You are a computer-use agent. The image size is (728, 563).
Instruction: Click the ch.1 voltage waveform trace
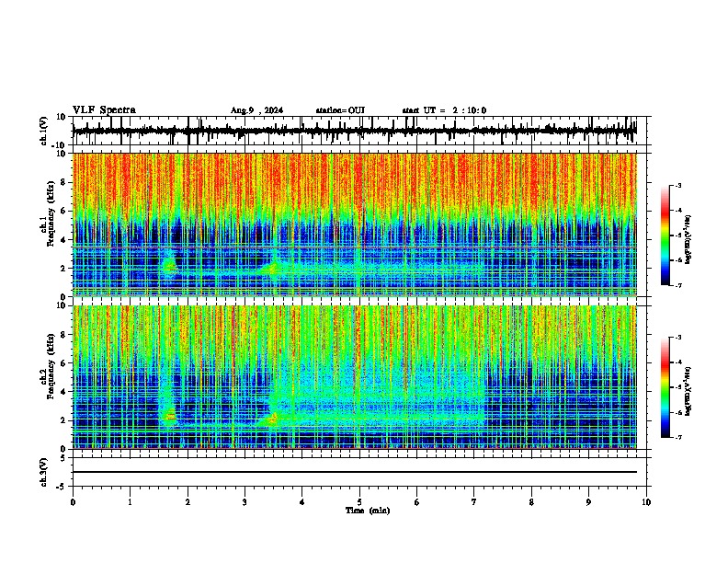point(355,132)
